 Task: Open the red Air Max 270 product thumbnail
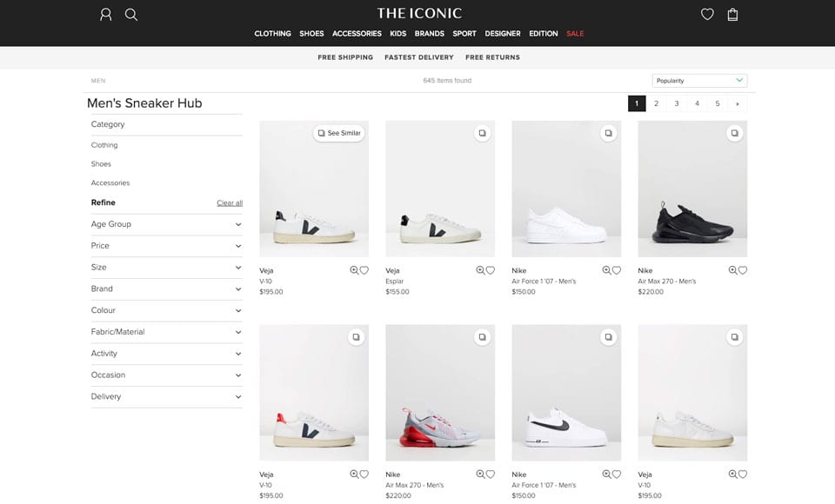[440, 393]
